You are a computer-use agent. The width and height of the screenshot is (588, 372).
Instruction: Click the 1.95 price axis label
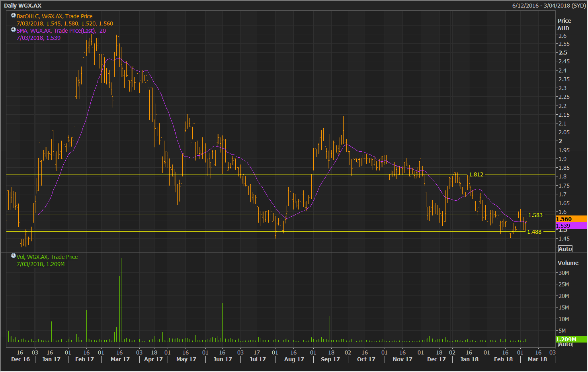coord(564,150)
